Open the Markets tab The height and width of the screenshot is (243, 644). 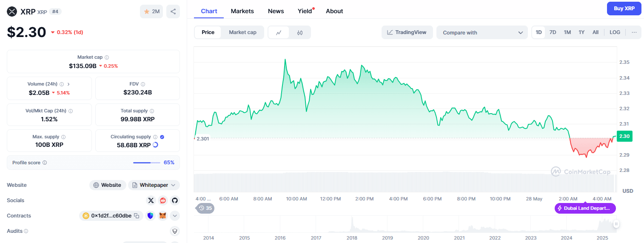242,11
